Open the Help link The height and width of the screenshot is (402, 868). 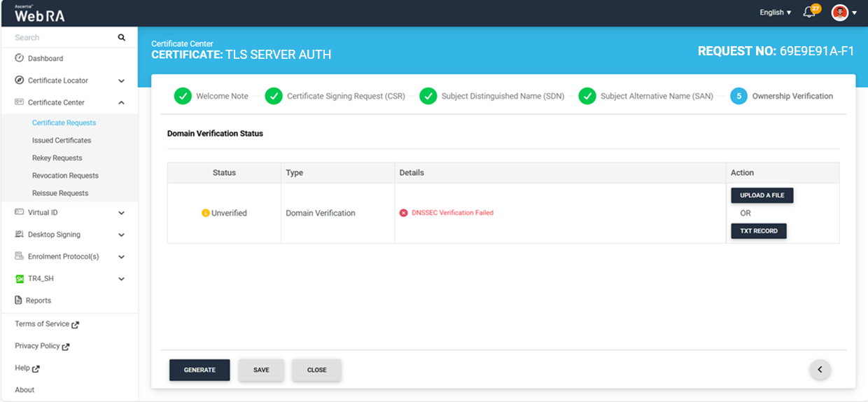point(22,368)
